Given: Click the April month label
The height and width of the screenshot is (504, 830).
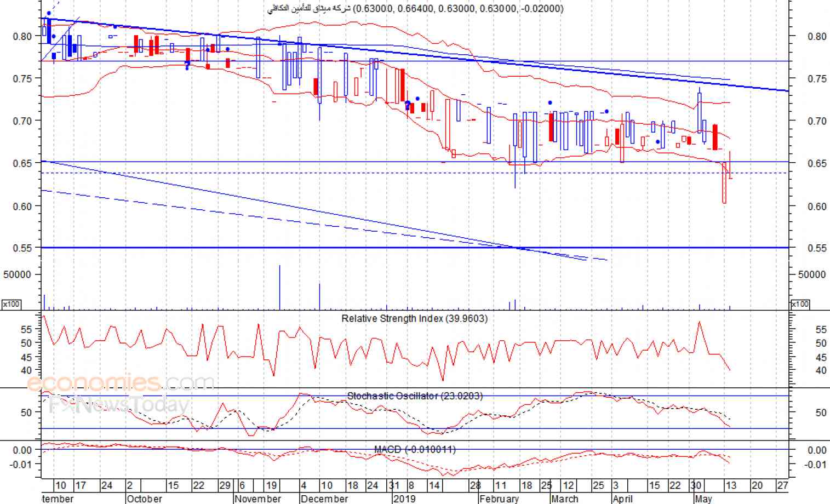Looking at the screenshot, I should [x=622, y=499].
